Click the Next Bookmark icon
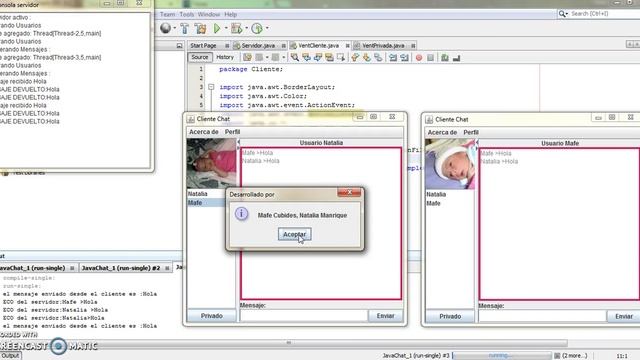Image resolution: width=640 pixels, height=360 pixels. coord(367,58)
